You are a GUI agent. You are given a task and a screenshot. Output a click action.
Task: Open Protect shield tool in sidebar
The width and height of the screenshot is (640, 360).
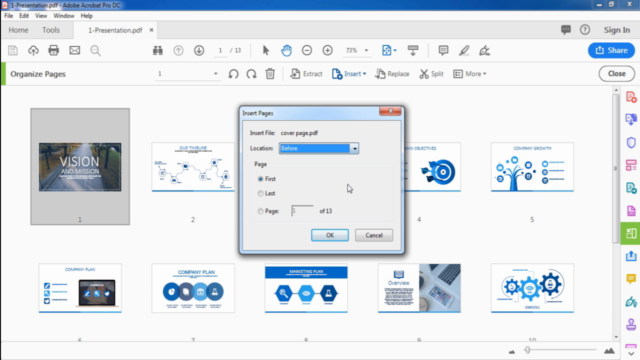pyautogui.click(x=631, y=142)
